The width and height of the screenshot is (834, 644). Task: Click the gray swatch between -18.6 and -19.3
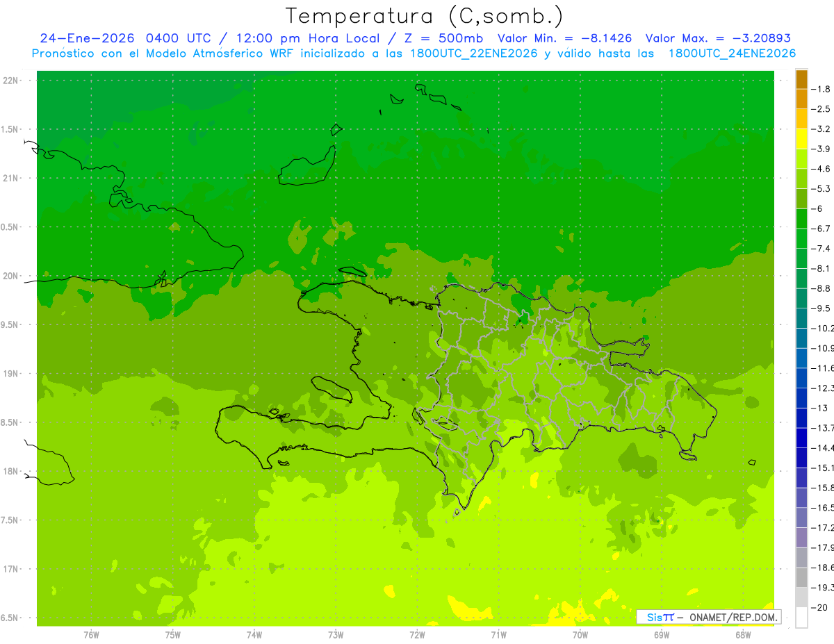pos(801,577)
